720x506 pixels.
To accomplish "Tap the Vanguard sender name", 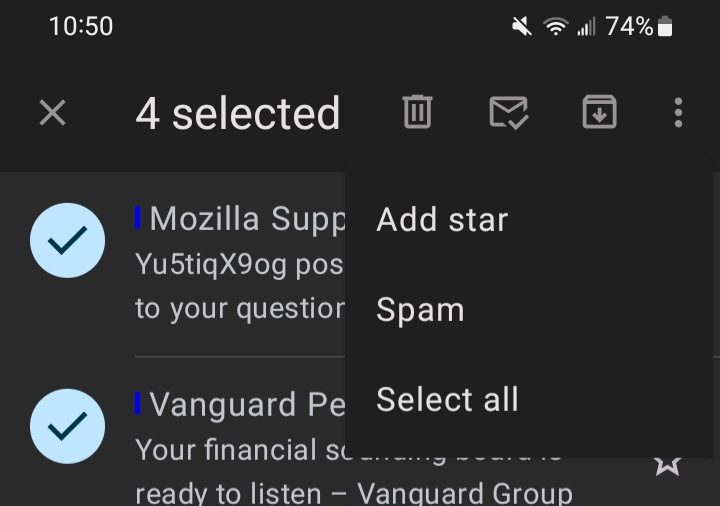I will pos(248,405).
